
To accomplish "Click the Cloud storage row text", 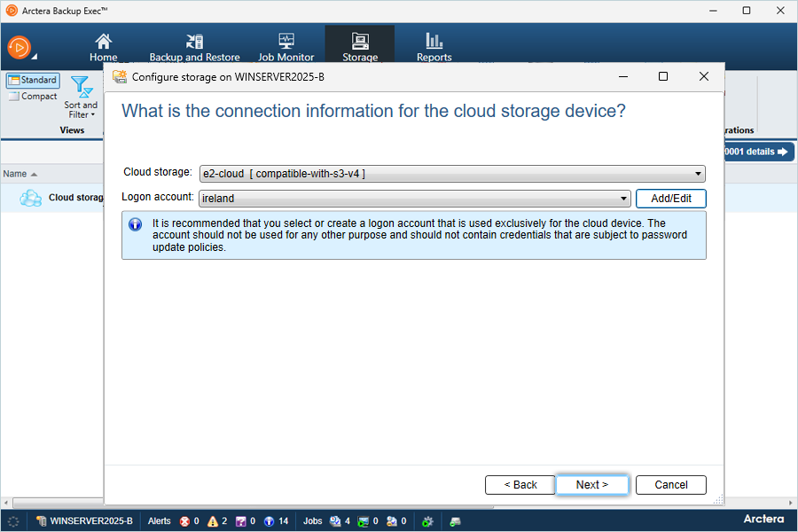I will 76,198.
